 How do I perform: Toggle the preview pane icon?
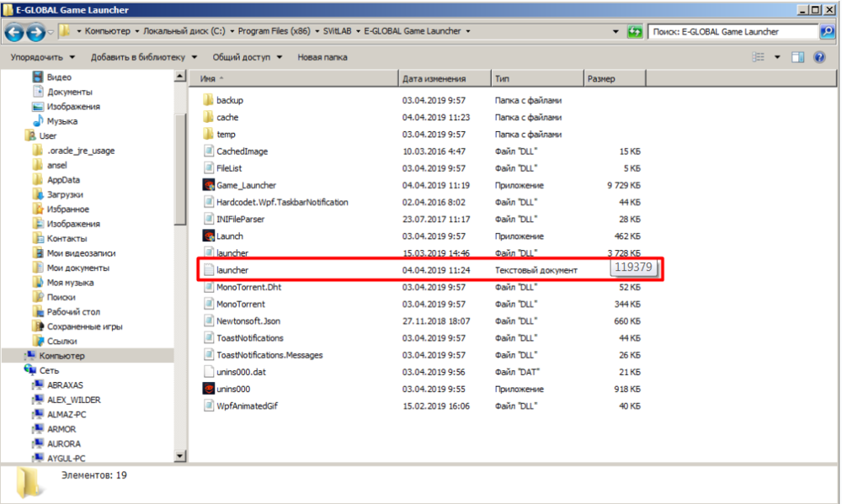[x=797, y=57]
